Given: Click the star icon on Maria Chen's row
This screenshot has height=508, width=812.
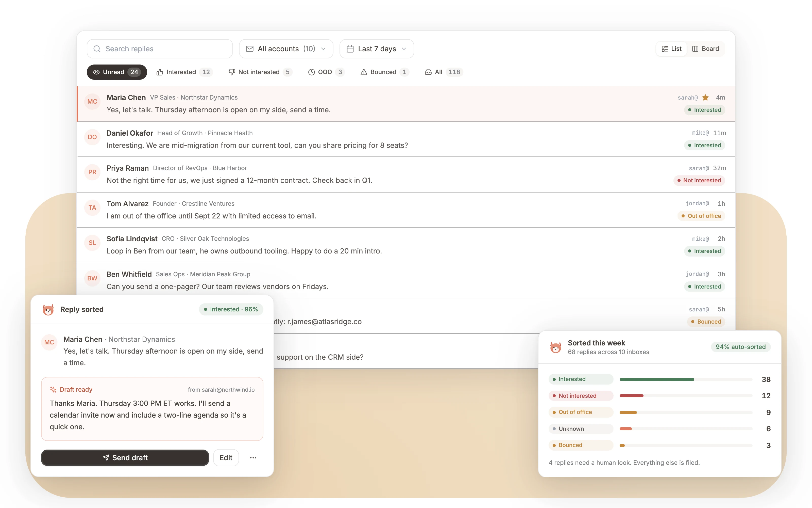Looking at the screenshot, I should (705, 98).
